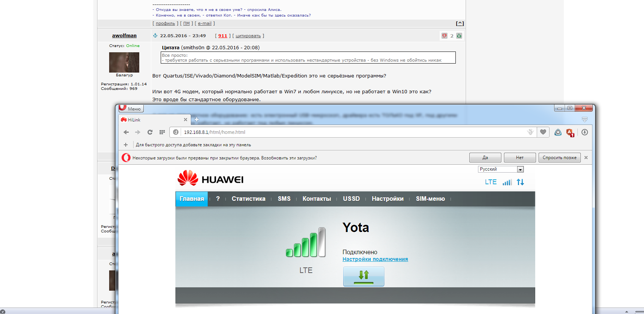Open the SMS tab
644x314 pixels.
(284, 199)
